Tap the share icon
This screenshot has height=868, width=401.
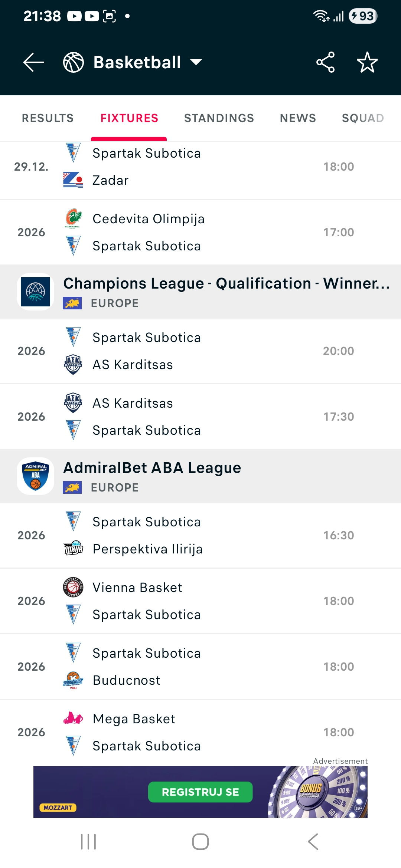pos(325,62)
